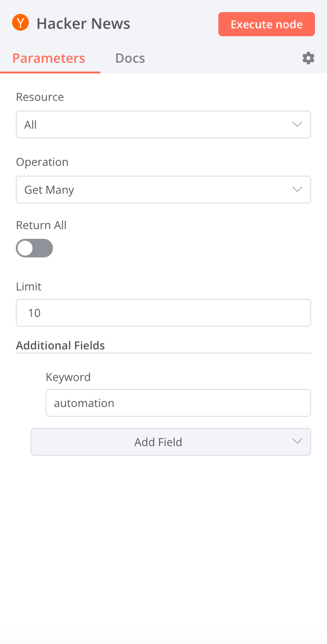Switch to the Docs tab
This screenshot has width=327, height=644.
(130, 59)
